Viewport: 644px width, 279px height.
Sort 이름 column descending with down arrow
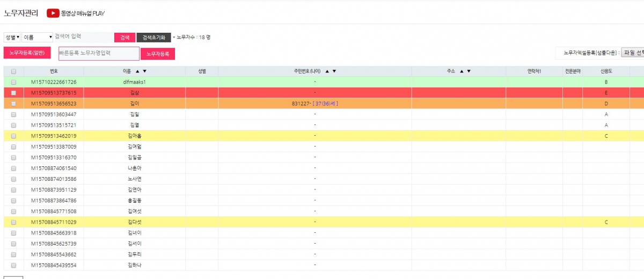[144, 71]
